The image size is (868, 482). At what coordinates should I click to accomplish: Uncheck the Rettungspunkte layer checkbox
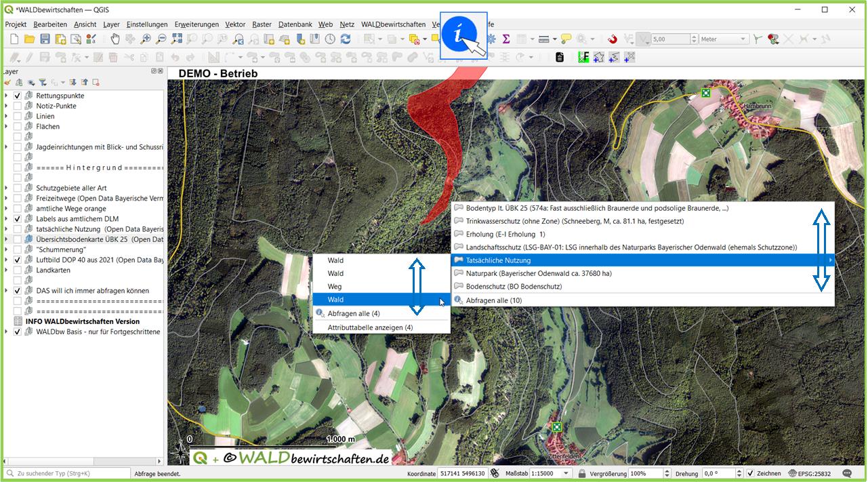[18, 96]
